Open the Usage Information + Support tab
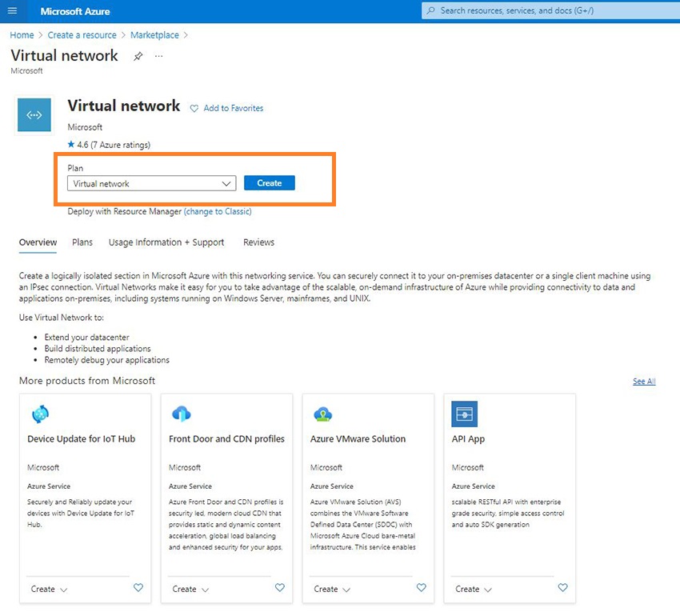The image size is (680, 616). point(166,242)
